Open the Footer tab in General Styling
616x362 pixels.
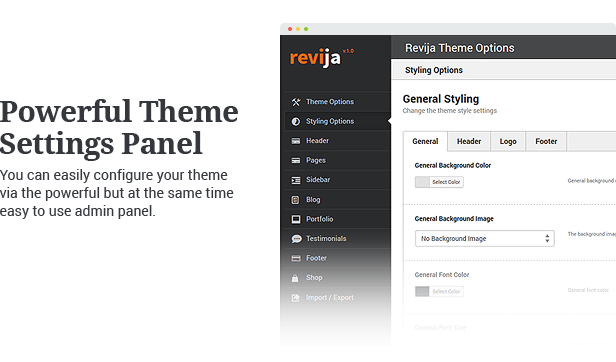click(x=546, y=141)
